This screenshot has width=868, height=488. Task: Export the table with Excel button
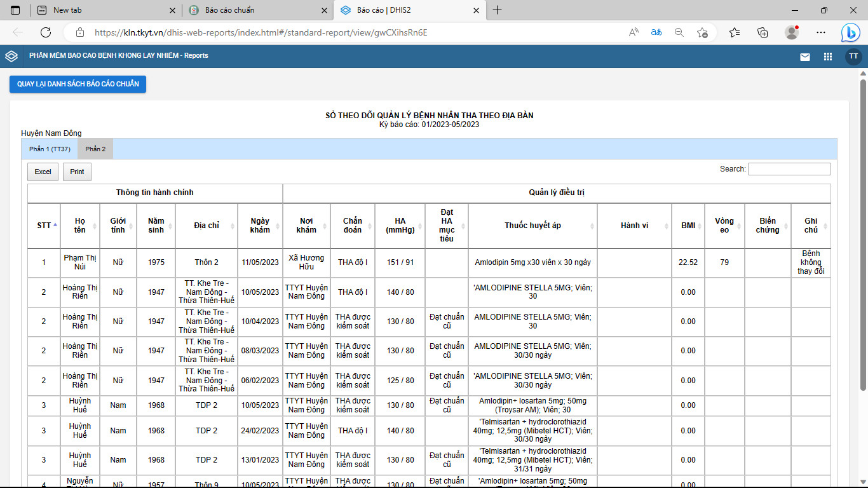[43, 172]
